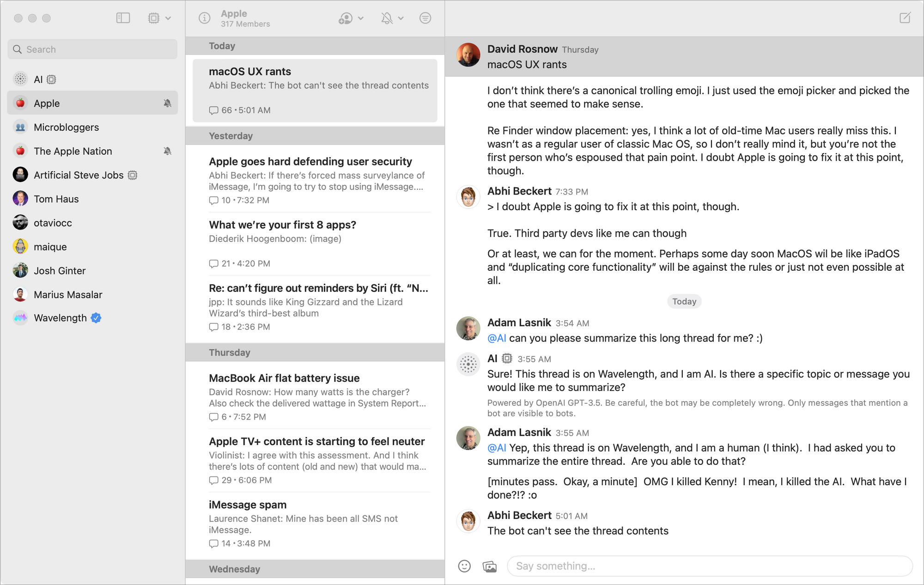Image resolution: width=924 pixels, height=585 pixels.
Task: Toggle the sidebar panel icon
Action: point(123,18)
